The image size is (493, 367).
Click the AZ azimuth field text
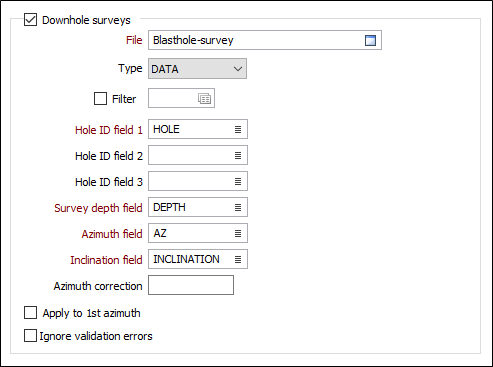pyautogui.click(x=160, y=233)
